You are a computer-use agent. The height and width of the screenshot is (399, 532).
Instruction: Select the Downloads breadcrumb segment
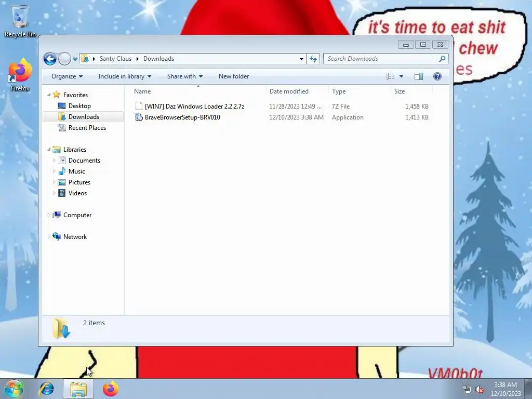click(x=158, y=59)
